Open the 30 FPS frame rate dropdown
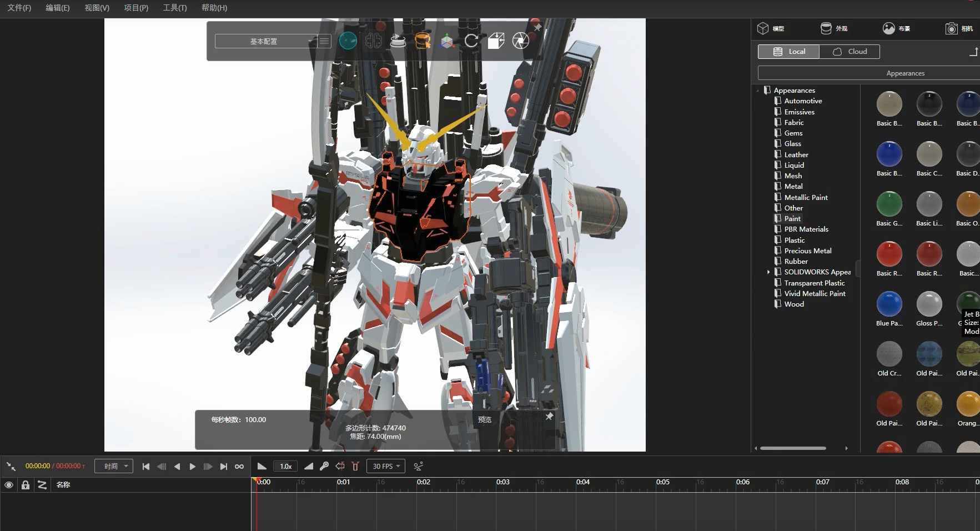980x531 pixels. 386,466
